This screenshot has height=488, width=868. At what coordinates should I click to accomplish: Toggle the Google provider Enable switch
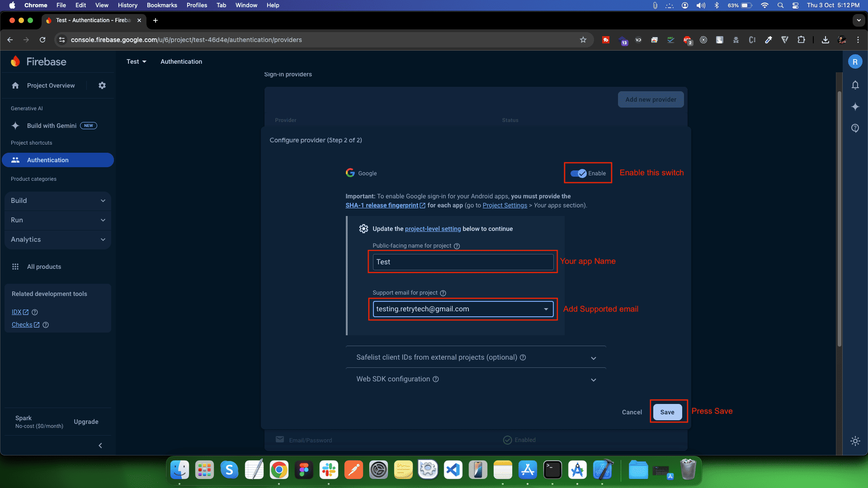click(x=578, y=174)
